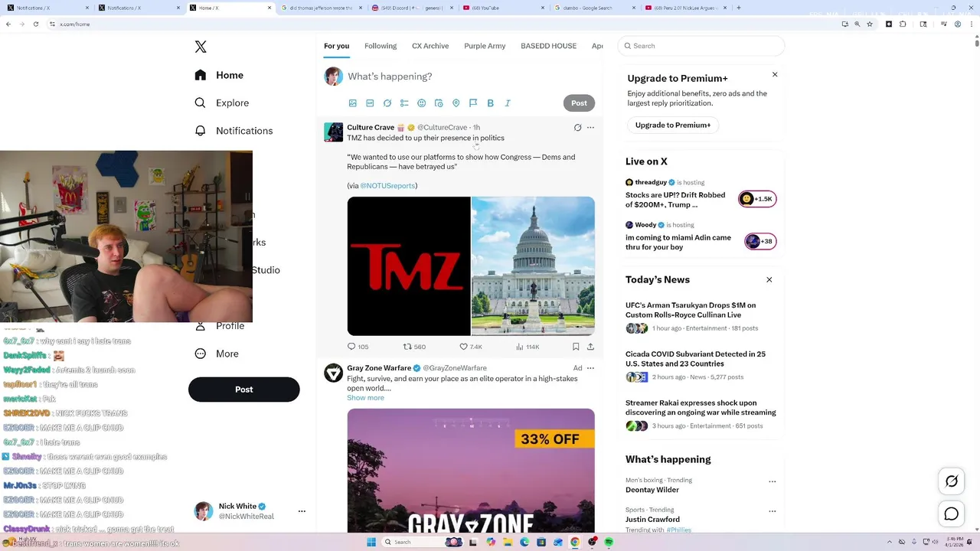Click the Upgrade to Premium+ button
Viewport: 980px width, 551px height.
(x=673, y=125)
